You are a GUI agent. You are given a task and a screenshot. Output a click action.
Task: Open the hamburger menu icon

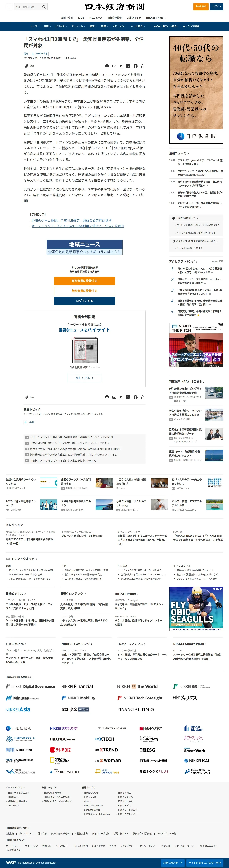coord(9,7)
